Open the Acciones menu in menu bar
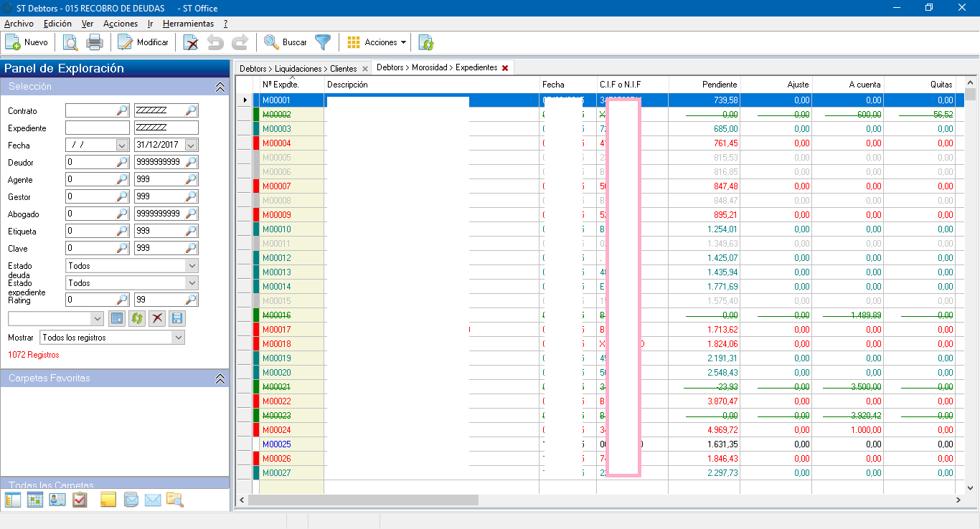This screenshot has width=980, height=529. (x=121, y=24)
